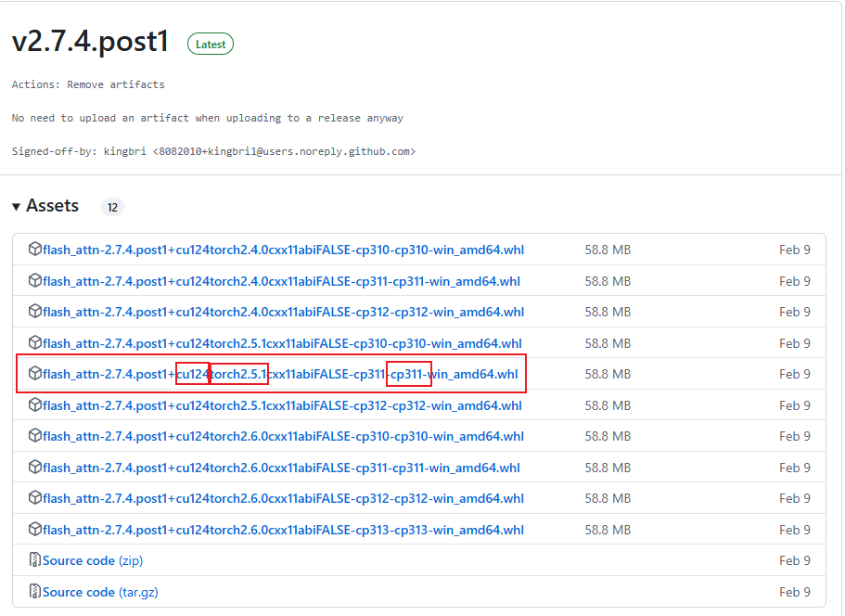The width and height of the screenshot is (845, 616).
Task: Click the Assets section heading
Action: [x=52, y=206]
